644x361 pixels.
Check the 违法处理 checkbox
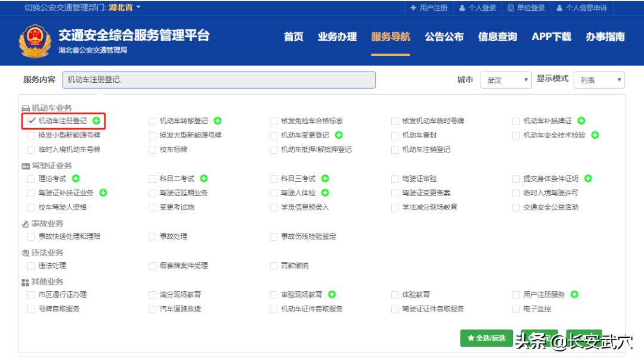coord(31,265)
